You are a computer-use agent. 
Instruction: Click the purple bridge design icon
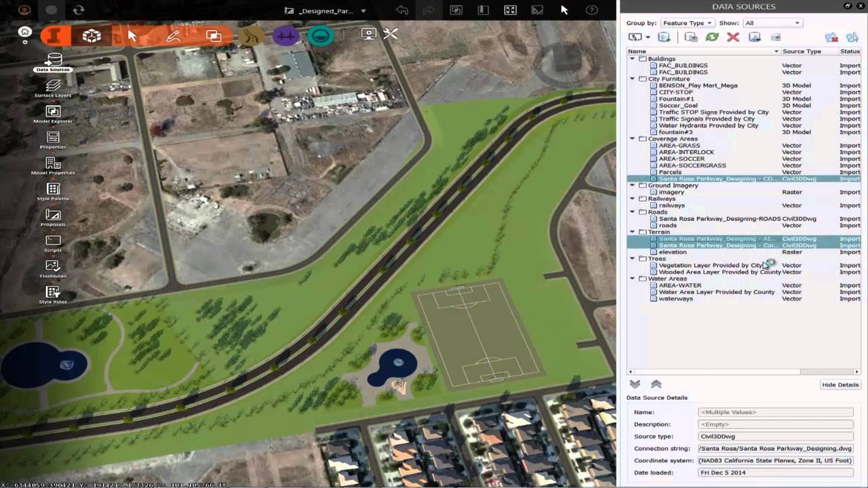click(x=286, y=35)
